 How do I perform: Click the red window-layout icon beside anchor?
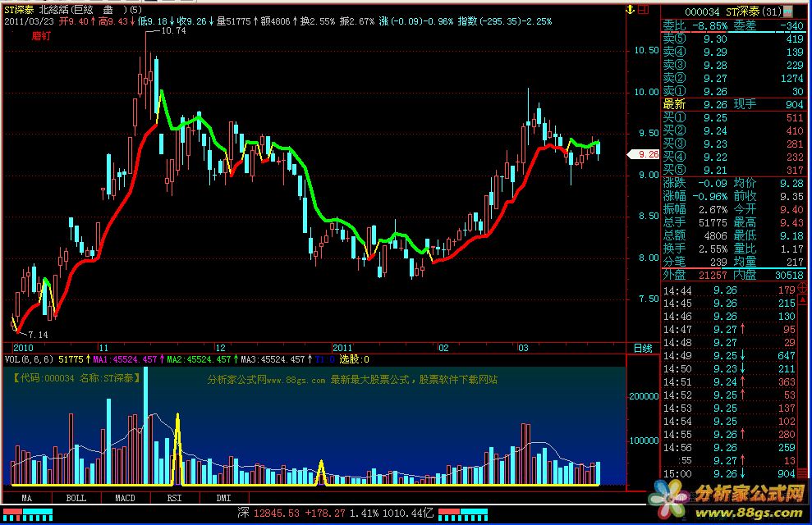pyautogui.click(x=643, y=9)
